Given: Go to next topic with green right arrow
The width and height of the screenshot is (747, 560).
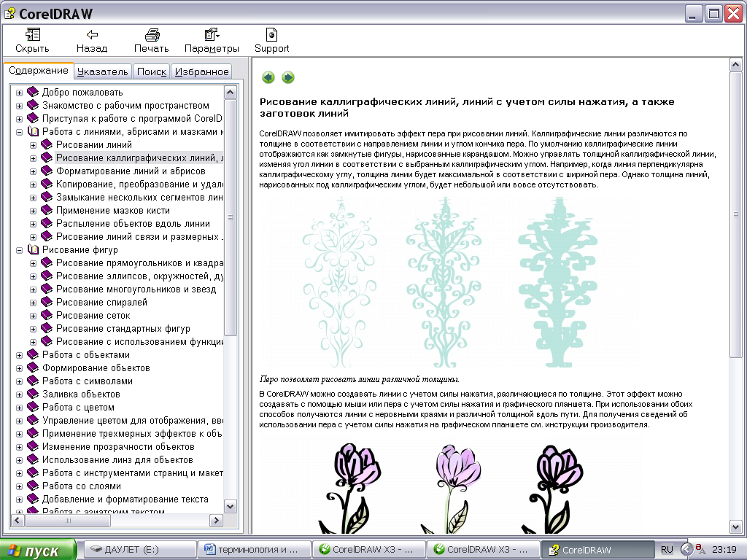Looking at the screenshot, I should (287, 77).
